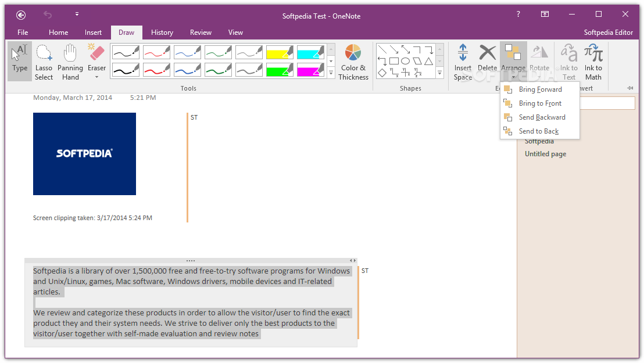Click the note container top handle
Screen dimensions: 644x363
[191, 260]
